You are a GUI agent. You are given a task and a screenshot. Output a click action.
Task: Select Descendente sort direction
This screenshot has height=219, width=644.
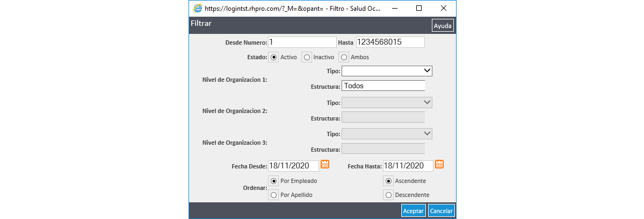pos(388,195)
